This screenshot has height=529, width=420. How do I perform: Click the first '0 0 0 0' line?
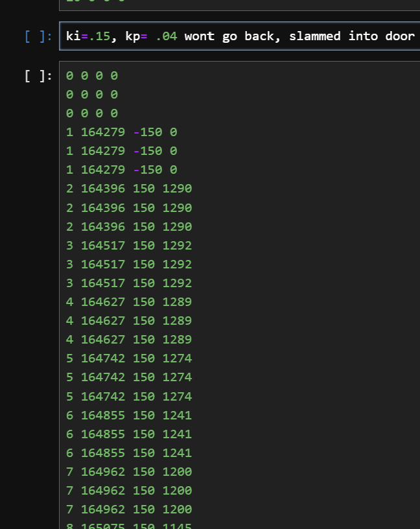92,76
